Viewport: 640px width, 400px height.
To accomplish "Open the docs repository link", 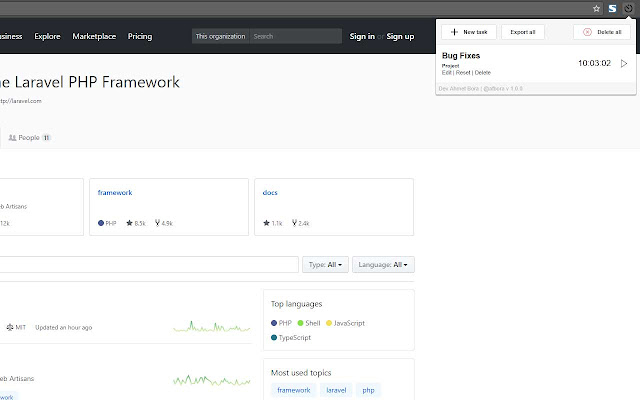I will pos(270,193).
